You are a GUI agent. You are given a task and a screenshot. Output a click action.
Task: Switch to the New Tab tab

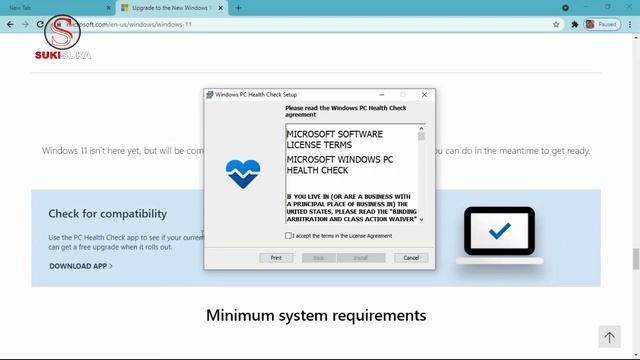[57, 8]
